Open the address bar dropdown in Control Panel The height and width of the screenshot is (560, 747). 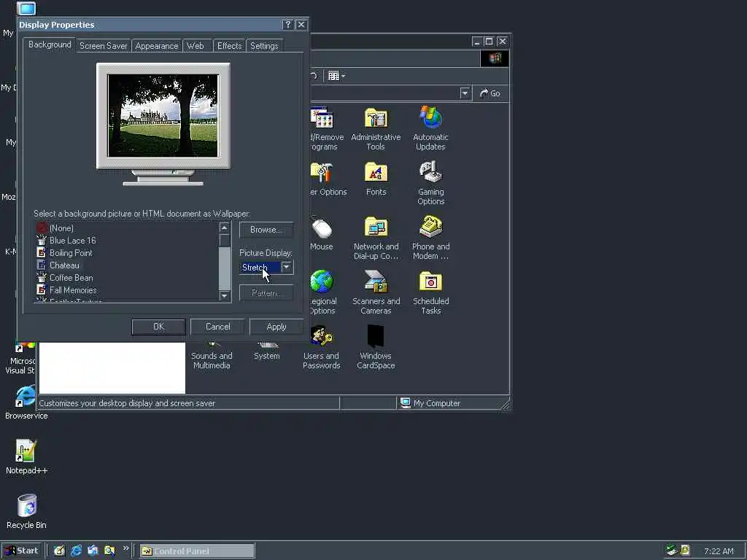(x=465, y=93)
